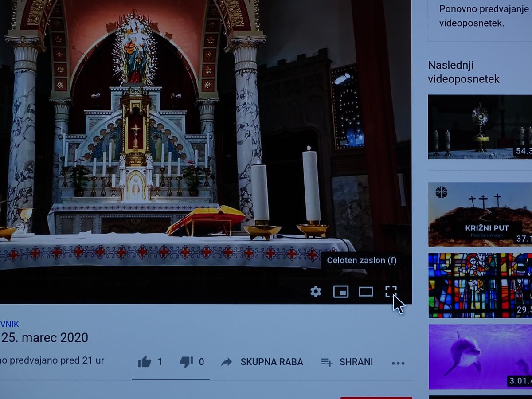532x399 pixels.
Task: Open the video settings gear
Action: click(316, 292)
